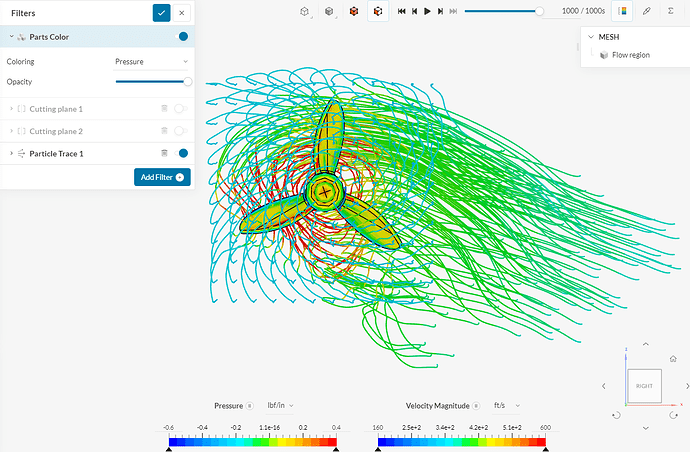Click the RIGHT face of view cube
The image size is (690, 452).
point(644,386)
